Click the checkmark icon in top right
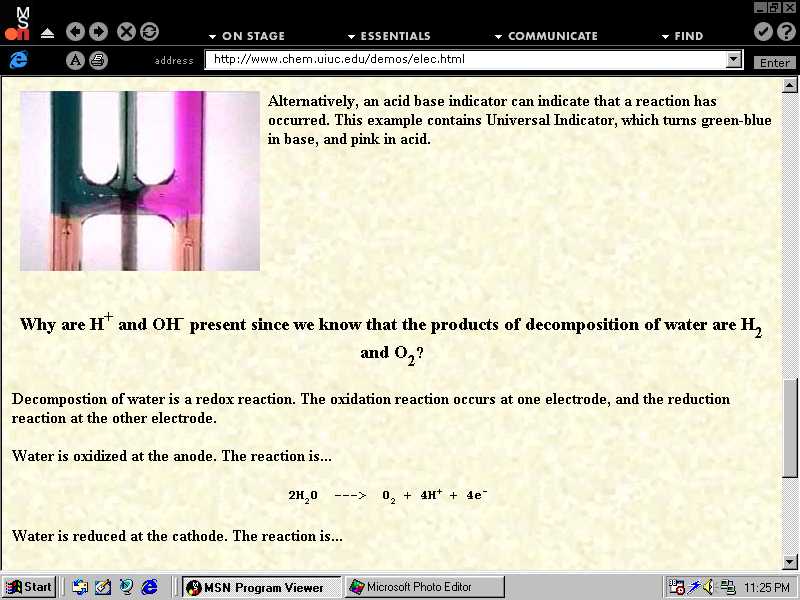The image size is (800, 600). [x=763, y=32]
